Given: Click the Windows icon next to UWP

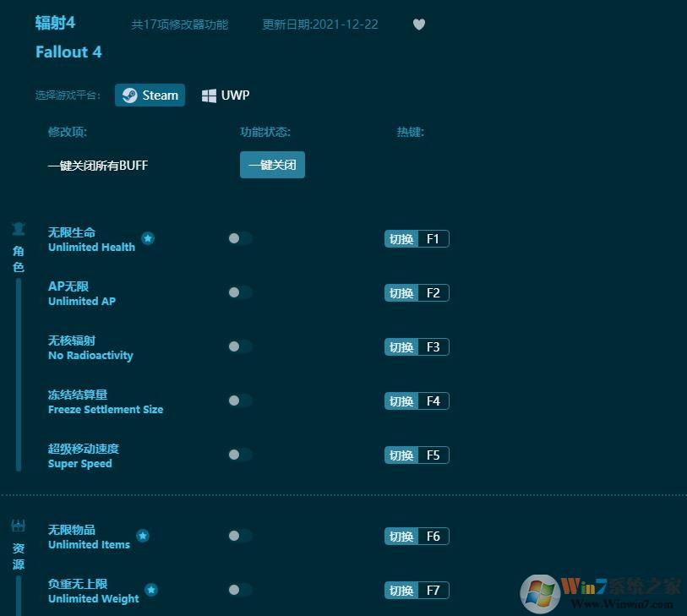Looking at the screenshot, I should pos(209,95).
